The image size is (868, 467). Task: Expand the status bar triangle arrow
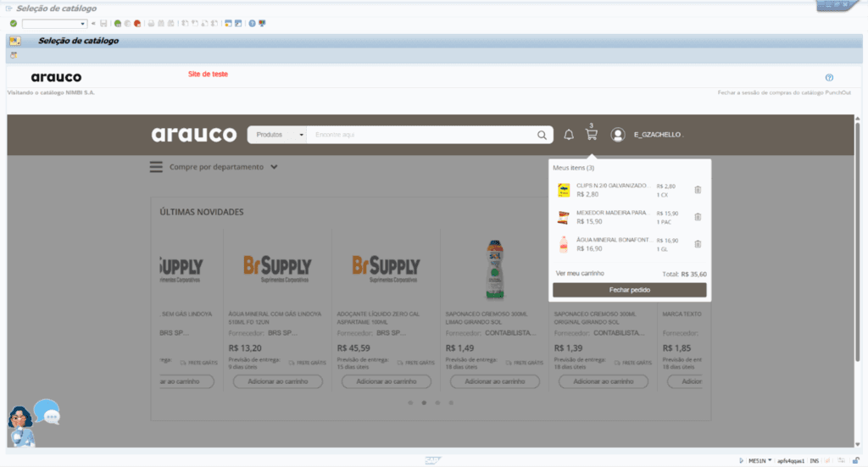[x=741, y=460]
